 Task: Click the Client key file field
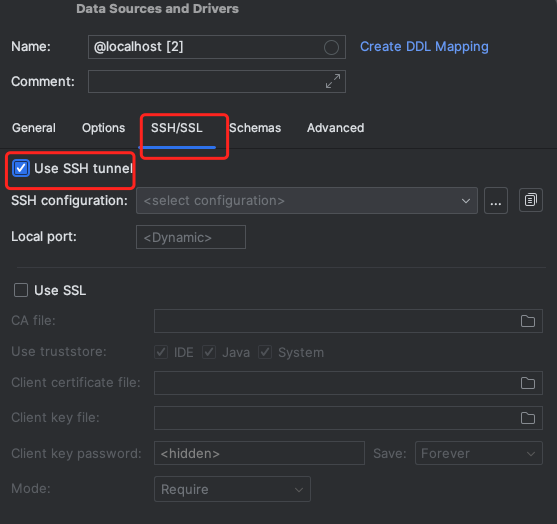pos(348,418)
